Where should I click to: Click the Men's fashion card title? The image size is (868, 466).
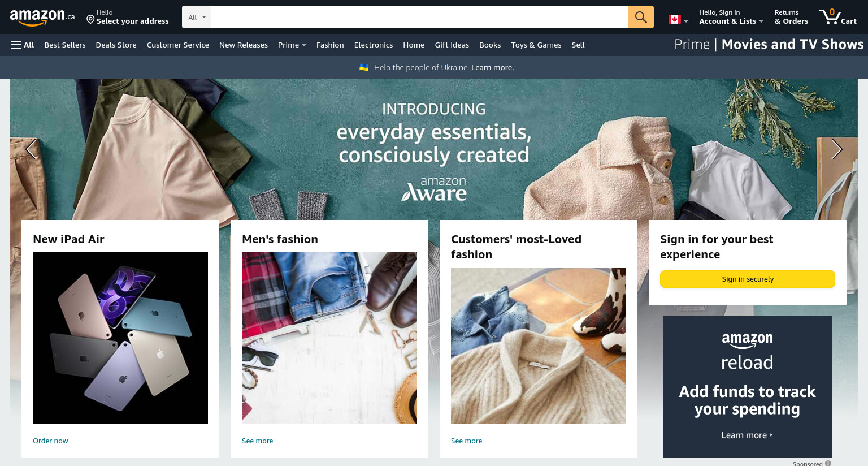pyautogui.click(x=280, y=239)
